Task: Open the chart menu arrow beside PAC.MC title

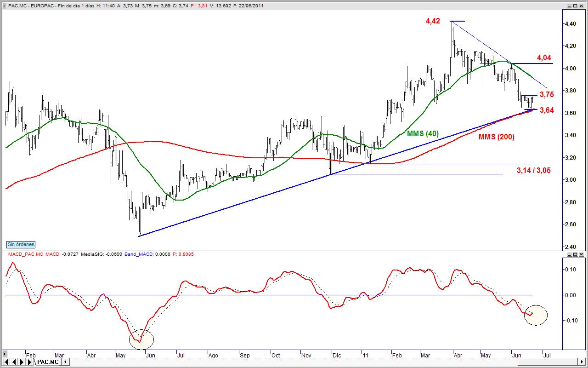Action: click(5, 6)
